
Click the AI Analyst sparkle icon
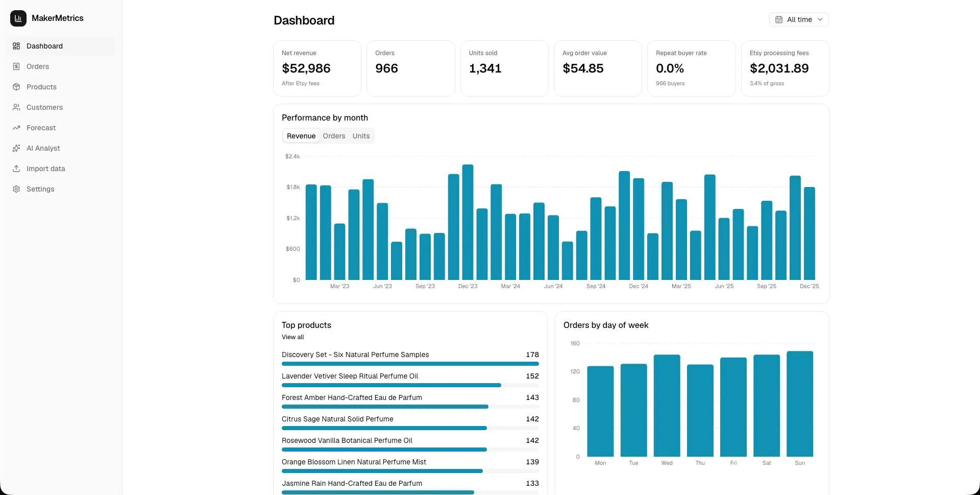click(16, 148)
